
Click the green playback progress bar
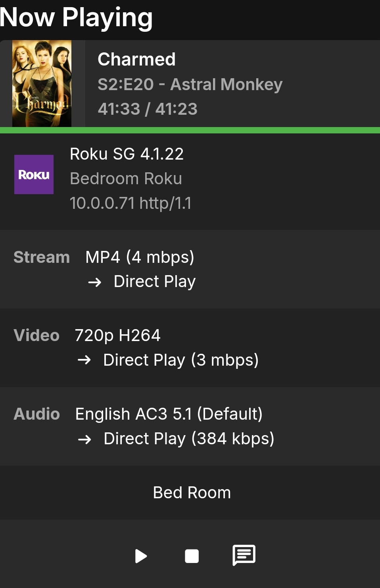[x=190, y=130]
